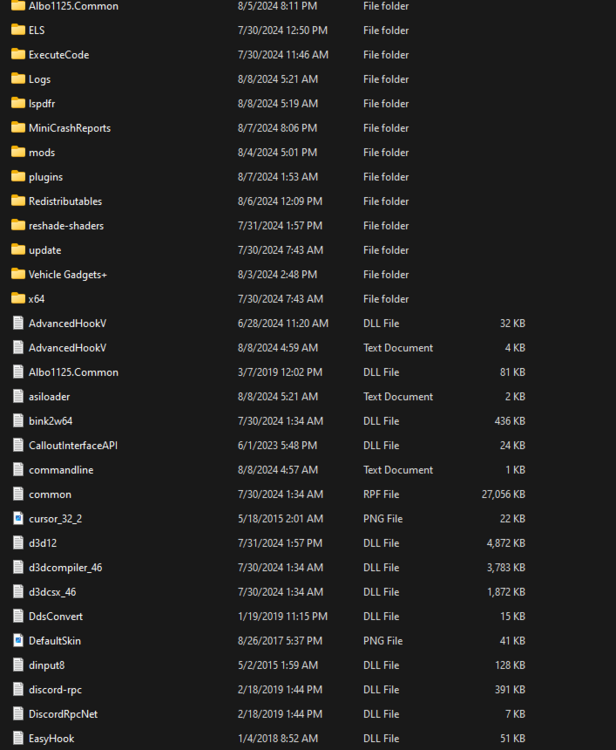The height and width of the screenshot is (750, 616).
Task: Click the Redistributables folder icon
Action: (x=18, y=201)
